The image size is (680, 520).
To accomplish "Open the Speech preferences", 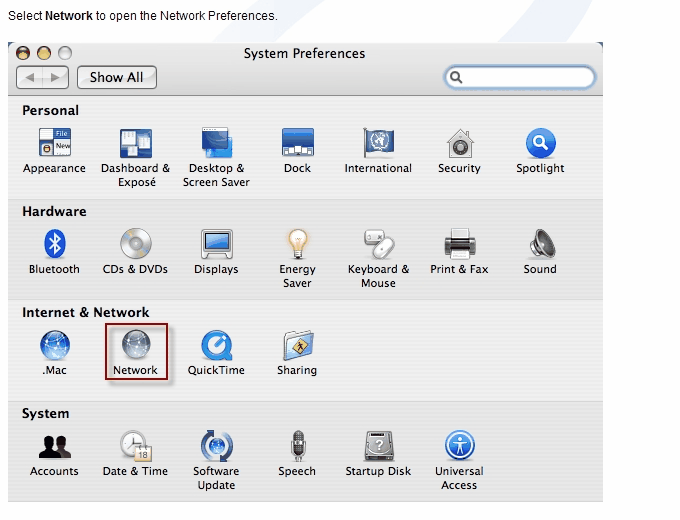I will tap(298, 454).
